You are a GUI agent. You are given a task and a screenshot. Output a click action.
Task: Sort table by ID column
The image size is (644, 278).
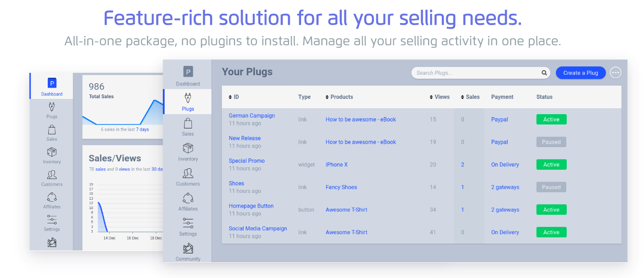point(234,97)
